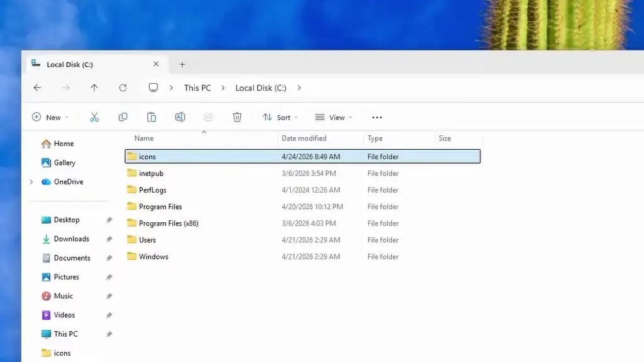Image resolution: width=644 pixels, height=362 pixels.
Task: Click the pin icon next to Videos
Action: pyautogui.click(x=109, y=315)
